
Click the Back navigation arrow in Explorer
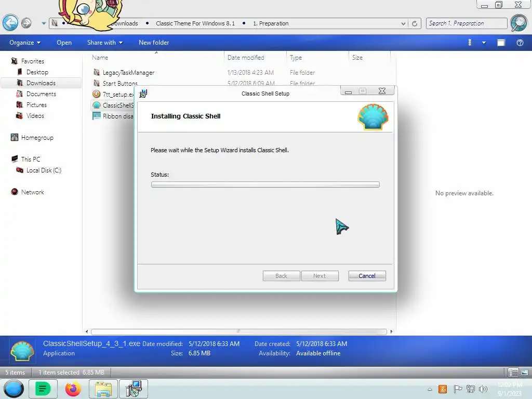[x=10, y=23]
